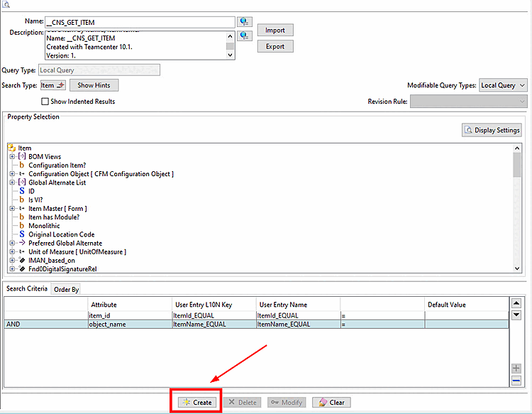Open Display Settings
This screenshot has width=532, height=414.
(492, 130)
